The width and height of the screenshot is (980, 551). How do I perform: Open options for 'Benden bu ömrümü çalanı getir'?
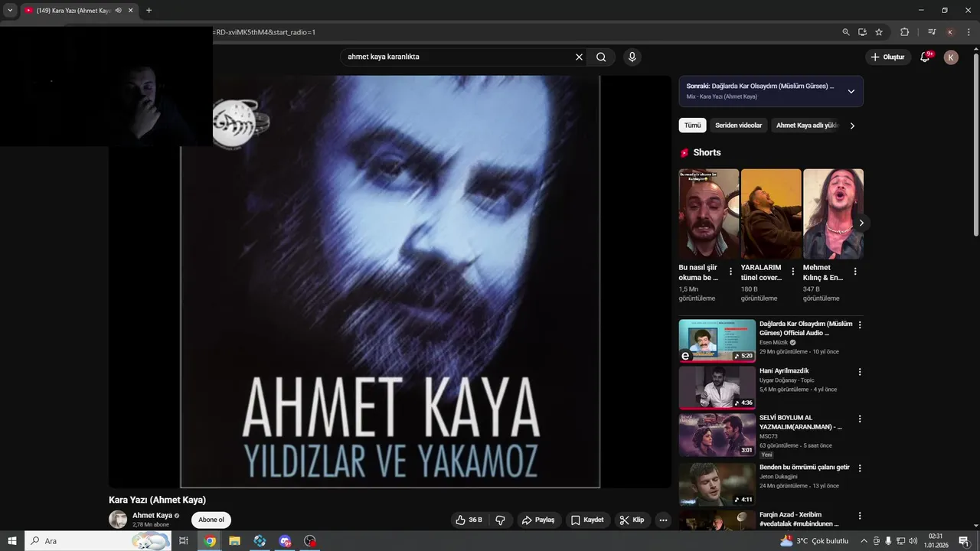[x=859, y=468]
